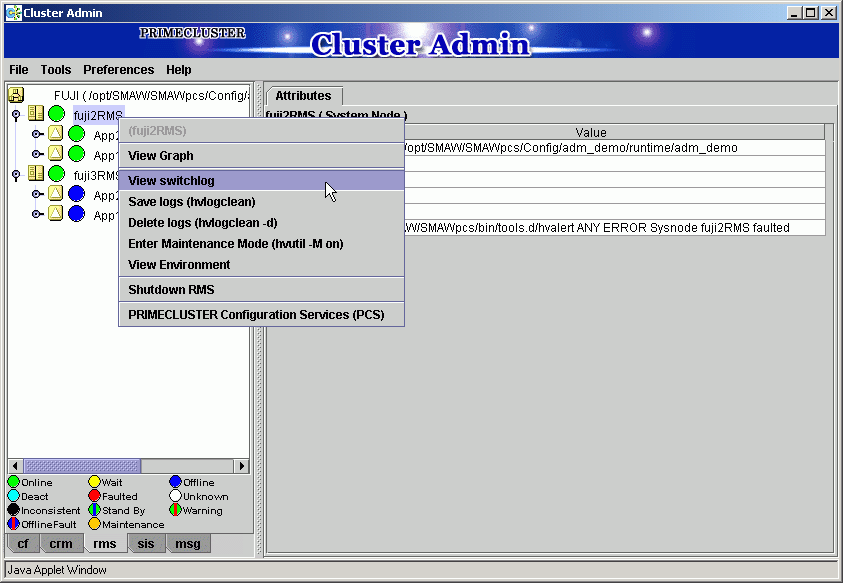The width and height of the screenshot is (843, 583).
Task: Open the Help menu
Action: (178, 70)
